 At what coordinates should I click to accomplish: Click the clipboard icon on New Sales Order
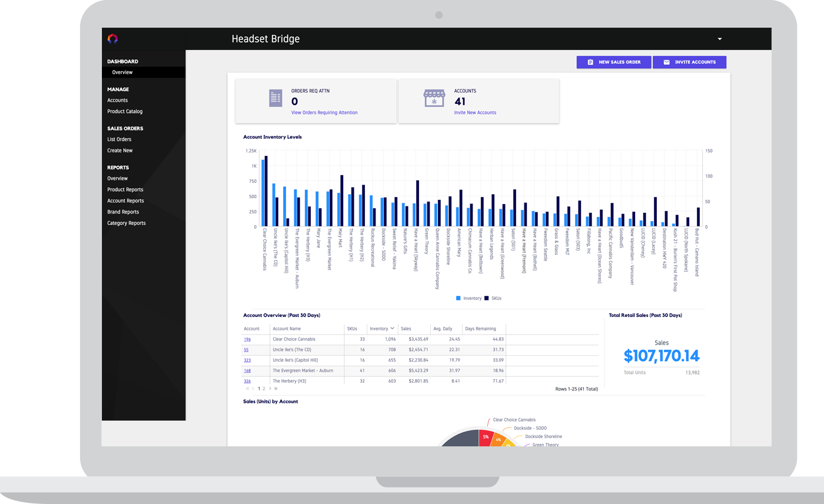coord(590,62)
